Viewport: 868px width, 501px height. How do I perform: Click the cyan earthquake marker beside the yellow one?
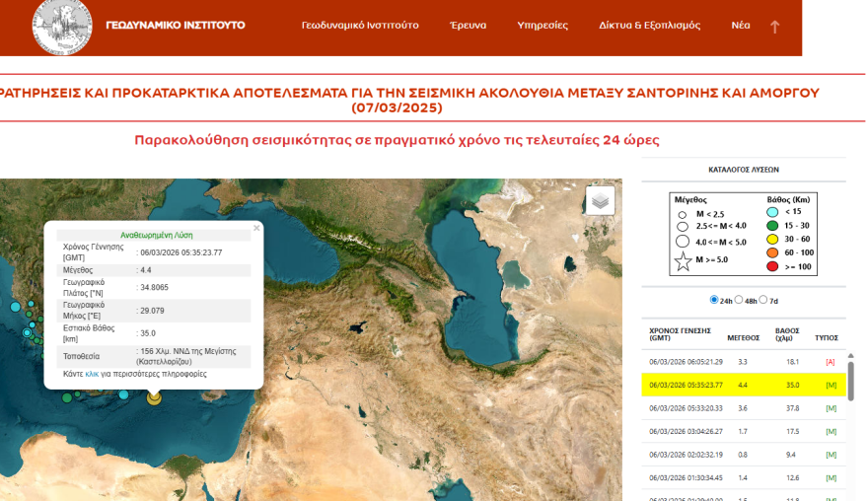pos(124,394)
